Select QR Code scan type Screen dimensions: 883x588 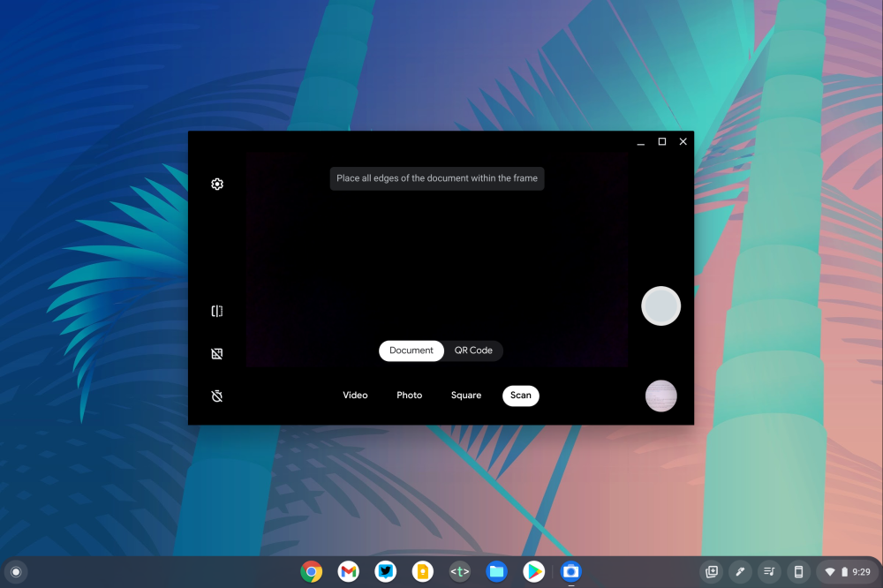[x=473, y=351]
